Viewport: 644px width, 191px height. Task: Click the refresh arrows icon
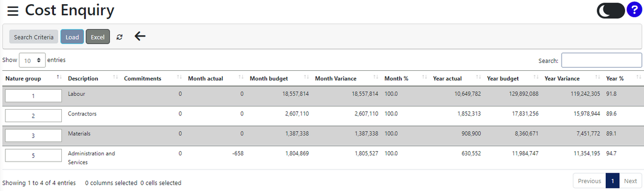(120, 37)
